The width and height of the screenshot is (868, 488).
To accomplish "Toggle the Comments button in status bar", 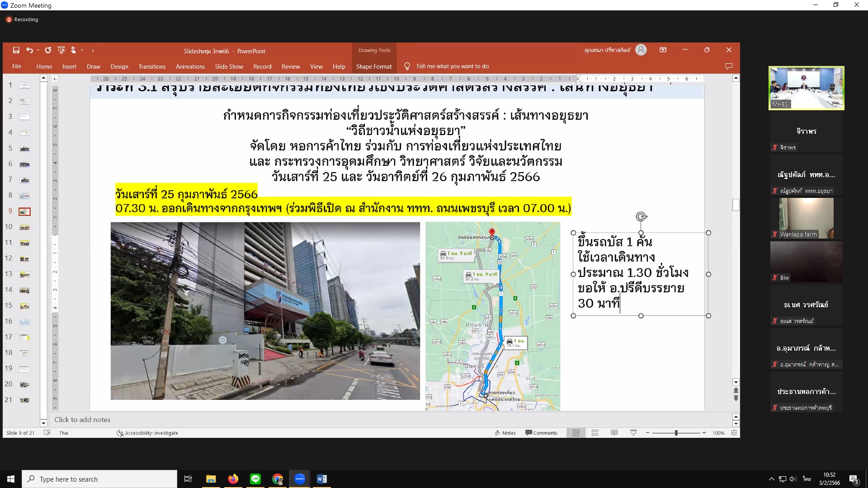I will (541, 433).
